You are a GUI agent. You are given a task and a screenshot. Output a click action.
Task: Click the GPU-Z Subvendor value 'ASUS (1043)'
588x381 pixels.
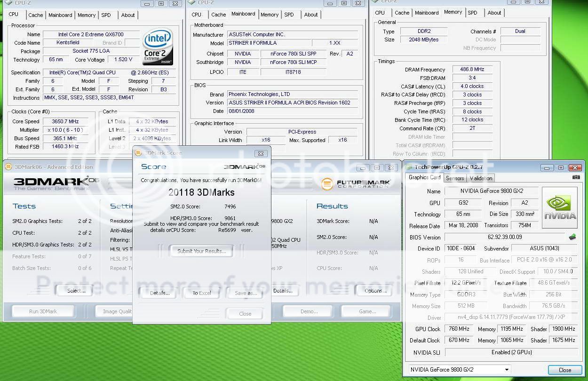(544, 248)
